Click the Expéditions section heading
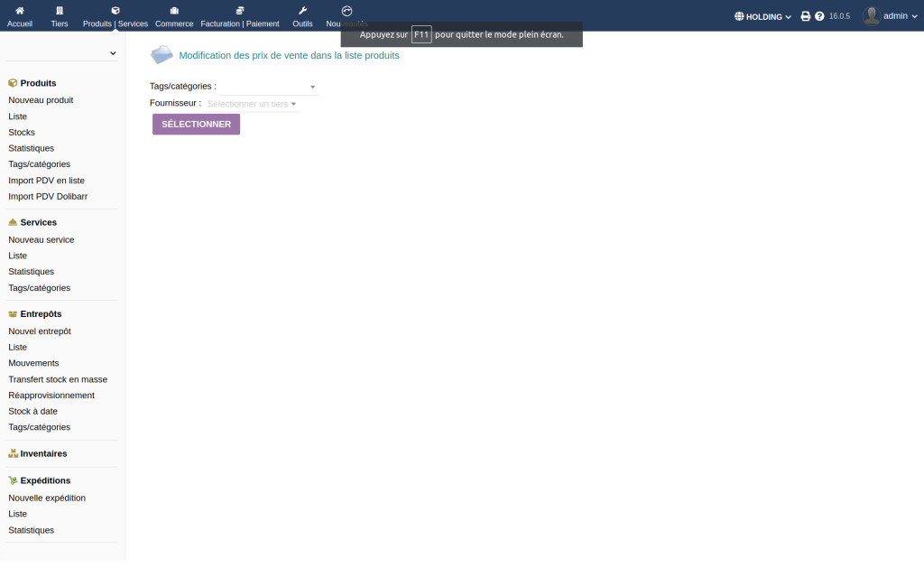Screen dimensions: 924x578 click(x=45, y=480)
